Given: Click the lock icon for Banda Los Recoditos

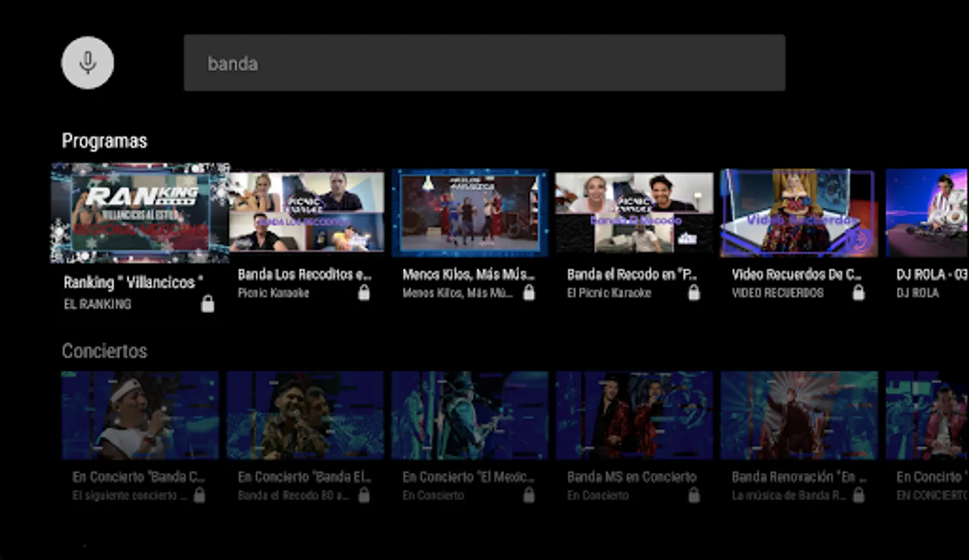Looking at the screenshot, I should (x=364, y=292).
